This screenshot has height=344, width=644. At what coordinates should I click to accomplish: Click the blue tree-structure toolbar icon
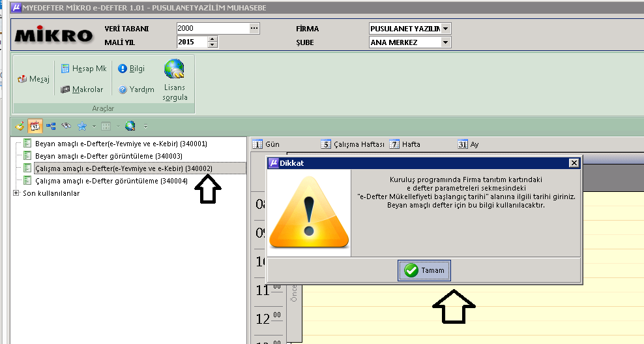(51, 126)
